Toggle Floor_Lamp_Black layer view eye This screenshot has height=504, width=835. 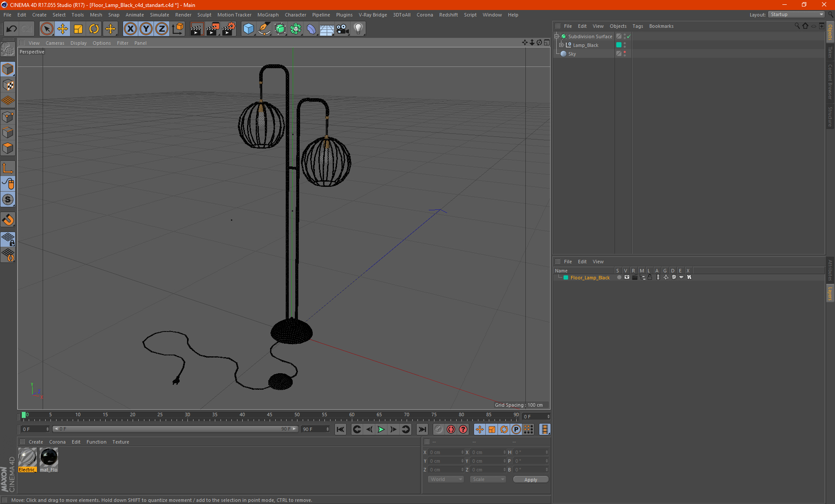tap(627, 277)
